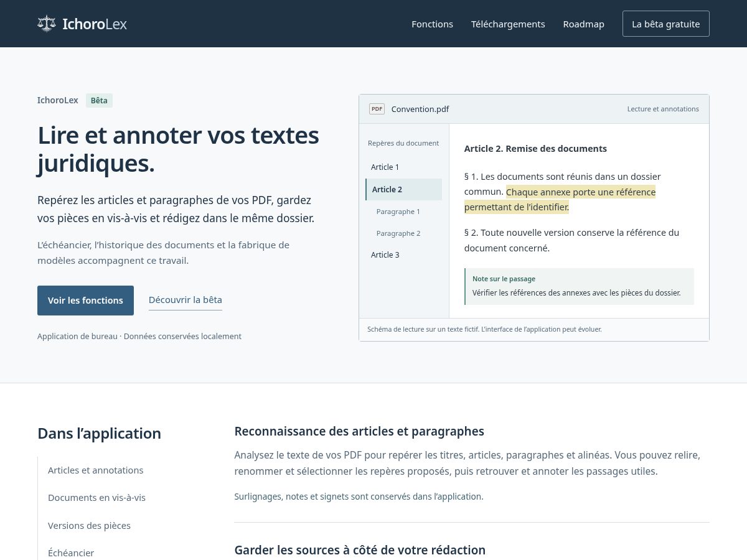Click the 'Dans l'application' heading
Viewport: 747px width, 560px height.
click(x=99, y=434)
